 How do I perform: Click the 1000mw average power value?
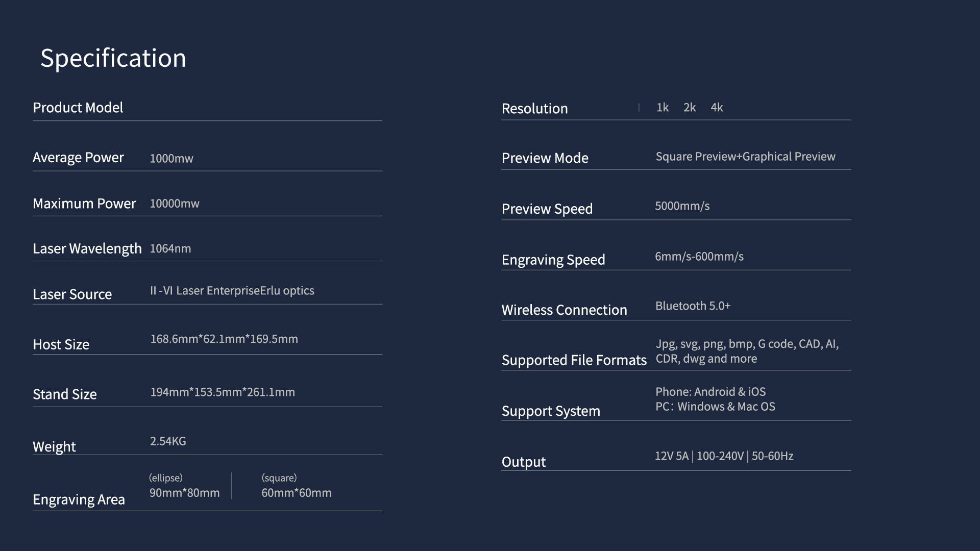click(x=171, y=159)
